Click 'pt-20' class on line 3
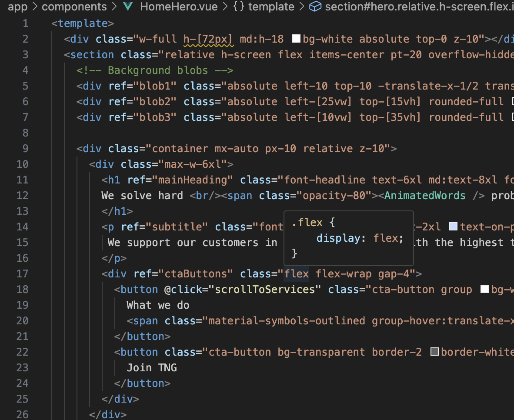Screen dimensions: 514x420 (406, 54)
